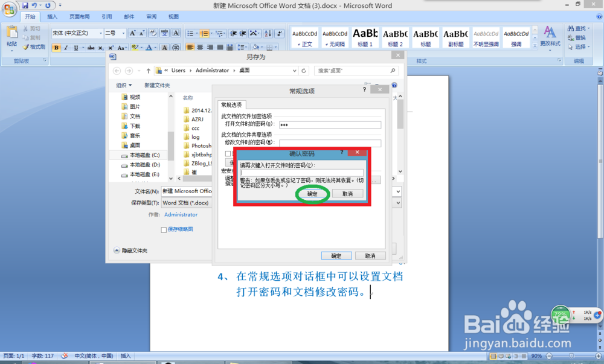This screenshot has height=364, width=604.
Task: Click the Save icon in quick access toolbar
Action: pyautogui.click(x=25, y=5)
